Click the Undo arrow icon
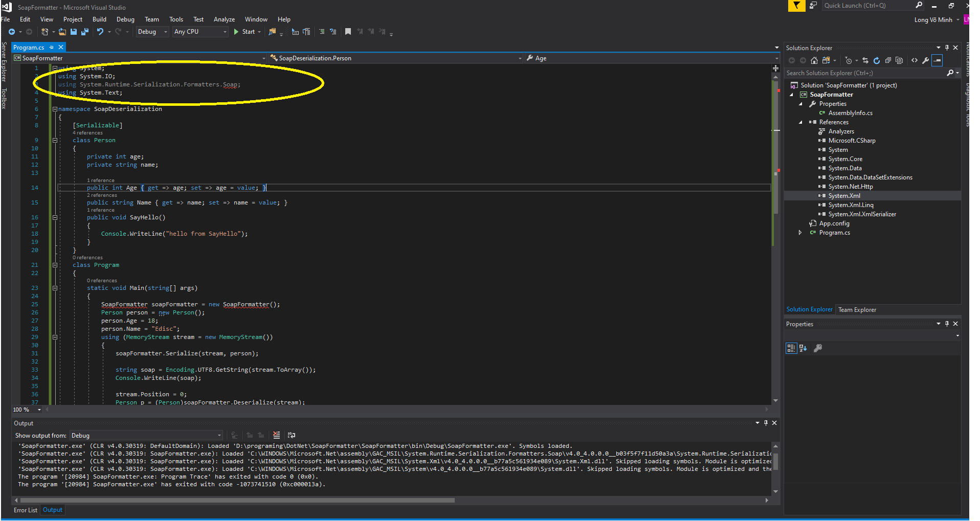Viewport: 980px width, 521px height. click(100, 32)
